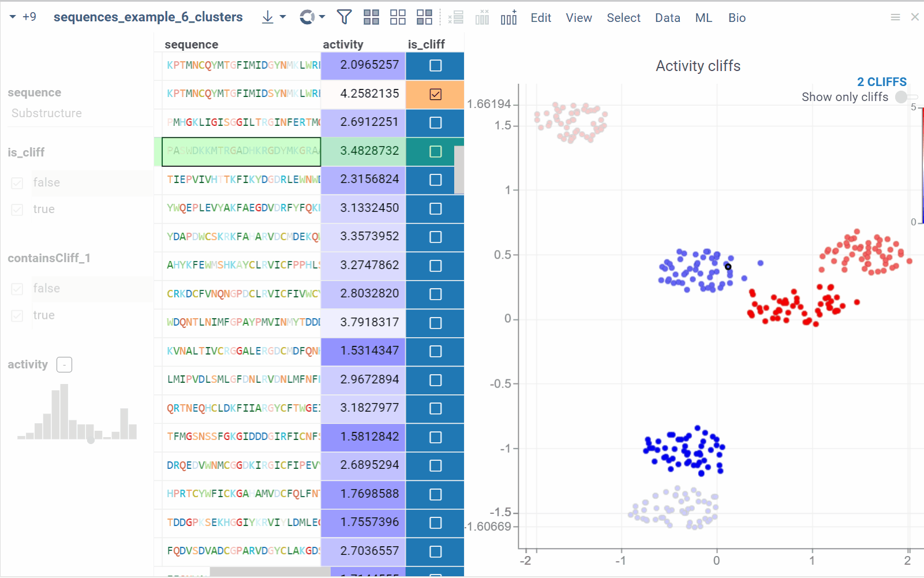Click the deselect all grid icon

click(x=398, y=17)
